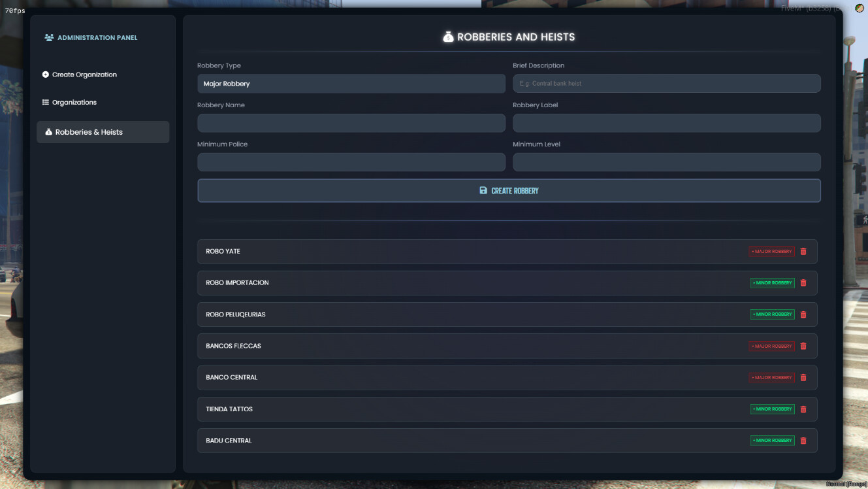The width and height of the screenshot is (868, 489).
Task: Select Major Robbery in the type selector
Action: 351,84
